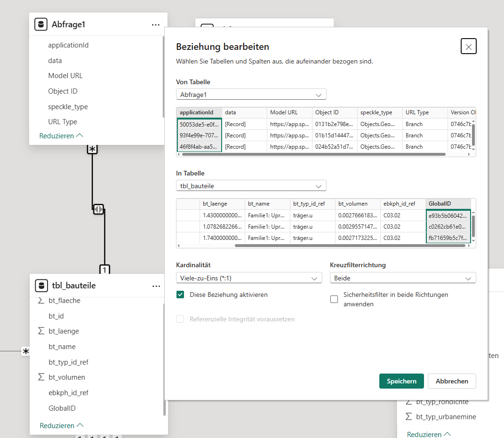The height and width of the screenshot is (438, 504).
Task: Click the vertical scrollbar of the tbl_bauteile preview
Action: pyautogui.click(x=473, y=227)
